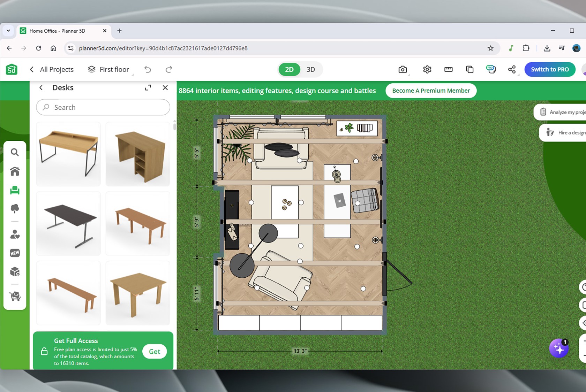Click the camera snapshot icon

403,70
